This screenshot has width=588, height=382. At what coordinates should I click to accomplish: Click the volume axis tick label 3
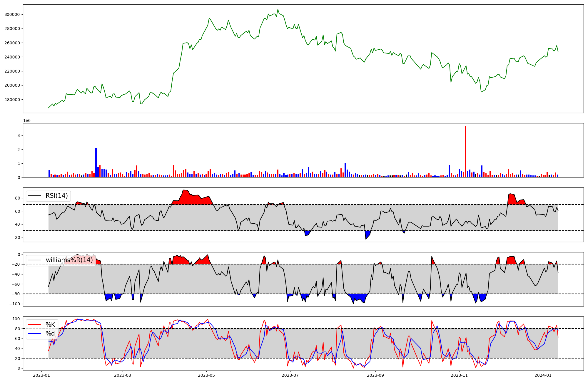click(19, 136)
